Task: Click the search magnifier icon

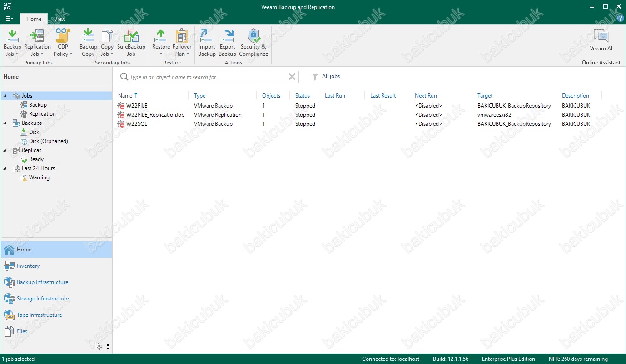Action: pos(124,77)
